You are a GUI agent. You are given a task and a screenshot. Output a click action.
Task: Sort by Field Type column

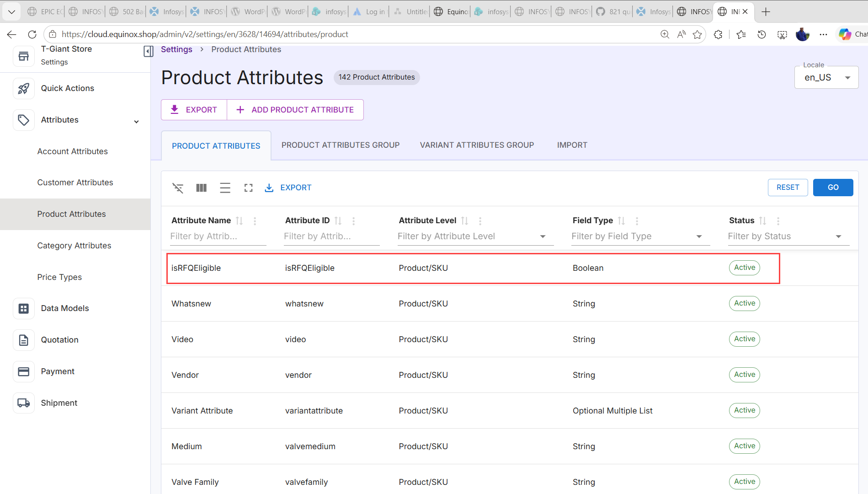pos(621,220)
